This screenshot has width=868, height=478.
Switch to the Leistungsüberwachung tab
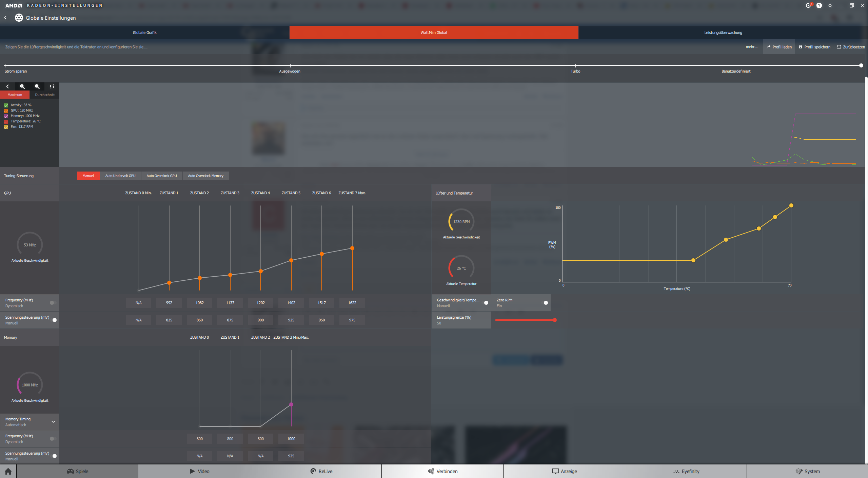(723, 33)
